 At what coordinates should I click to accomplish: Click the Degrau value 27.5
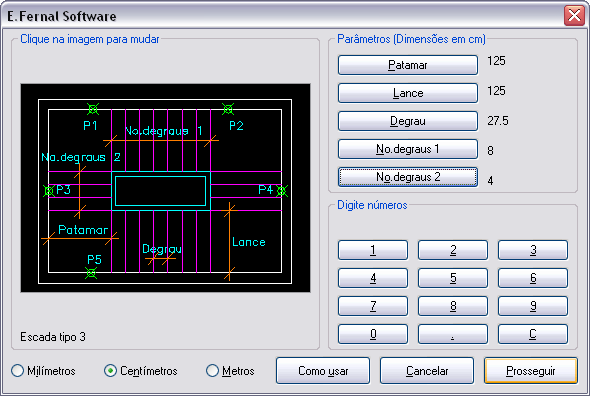498,121
